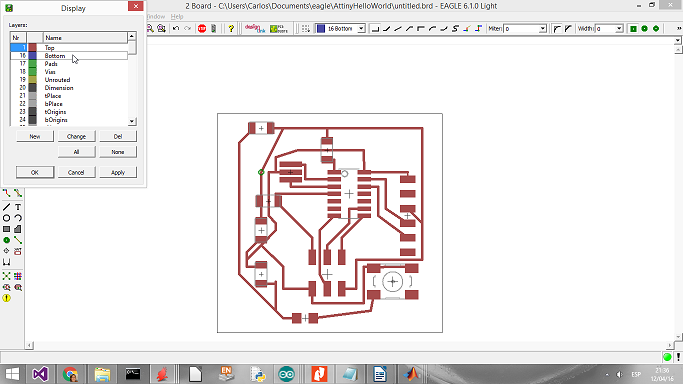The width and height of the screenshot is (683, 384).
Task: Open the Grid settings icon
Action: point(306,28)
